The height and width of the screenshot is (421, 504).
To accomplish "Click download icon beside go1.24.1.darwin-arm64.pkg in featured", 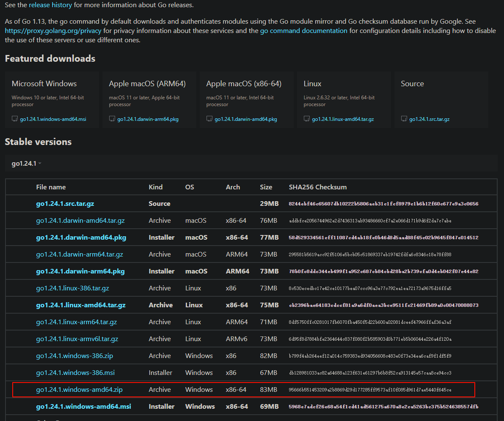I will (x=112, y=119).
